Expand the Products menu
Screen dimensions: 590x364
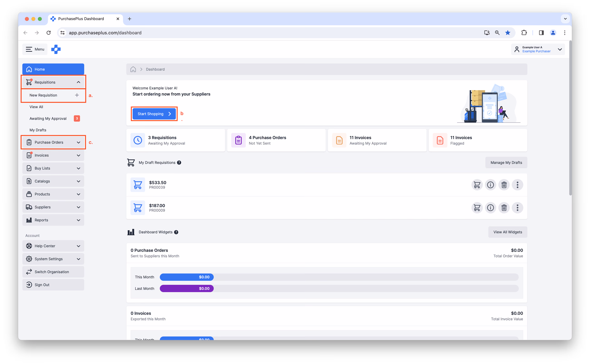tap(53, 194)
